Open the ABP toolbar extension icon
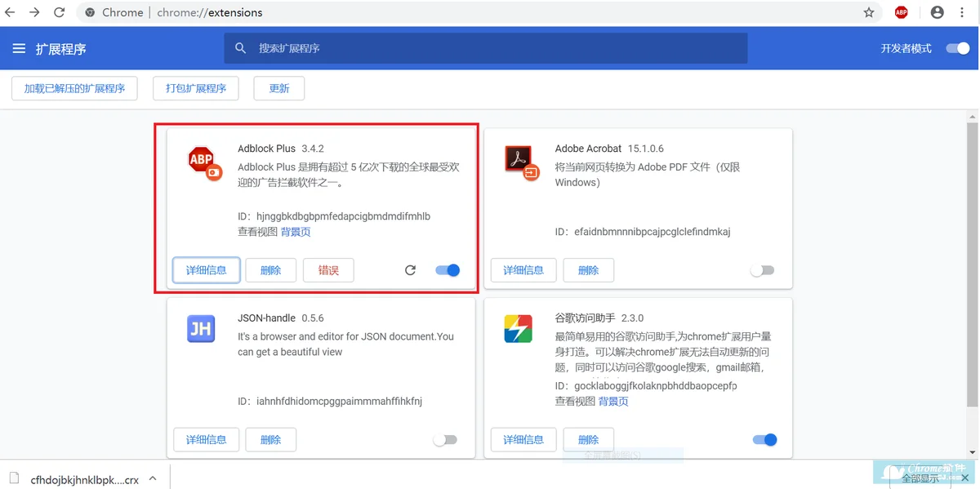Screen dimensions: 980x489 pos(902,12)
